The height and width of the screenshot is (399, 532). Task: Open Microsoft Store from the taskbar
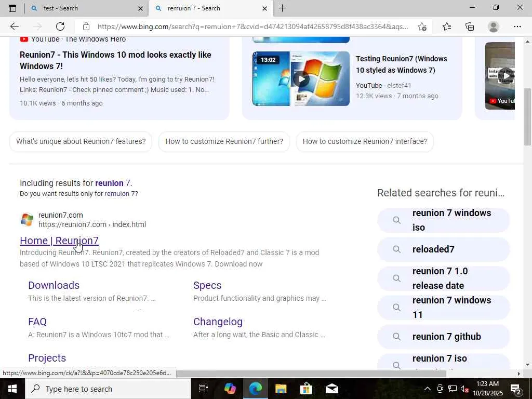tap(306, 389)
